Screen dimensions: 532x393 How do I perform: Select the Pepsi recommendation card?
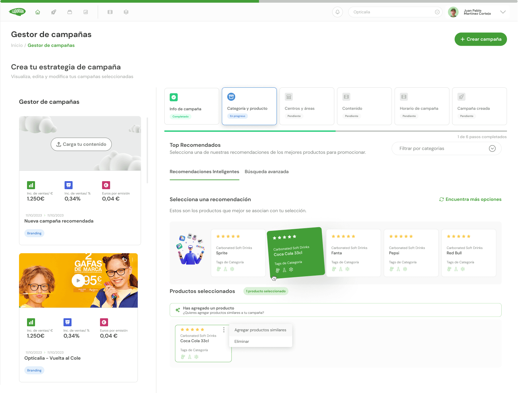tap(411, 253)
